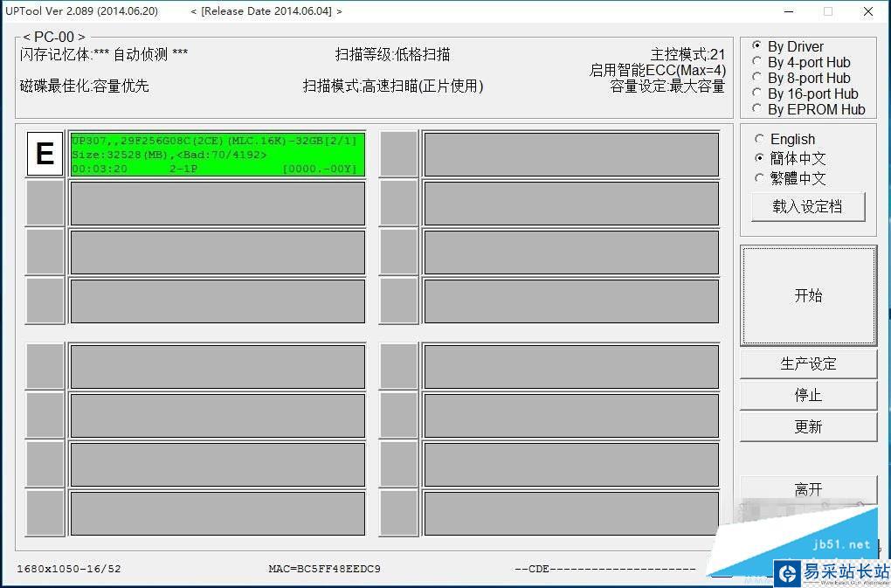Viewport: 891px width, 588px height.
Task: Open 生产设定 production settings
Action: pos(807,363)
